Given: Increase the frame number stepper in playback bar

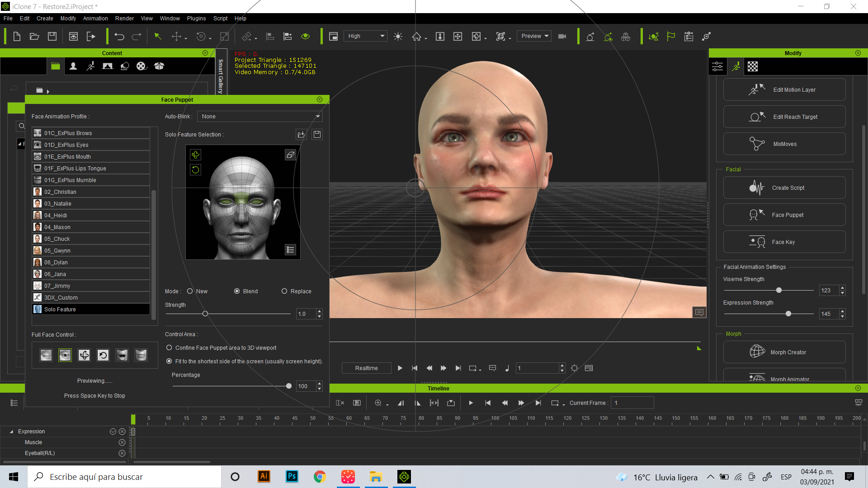Looking at the screenshot, I should click(x=562, y=366).
